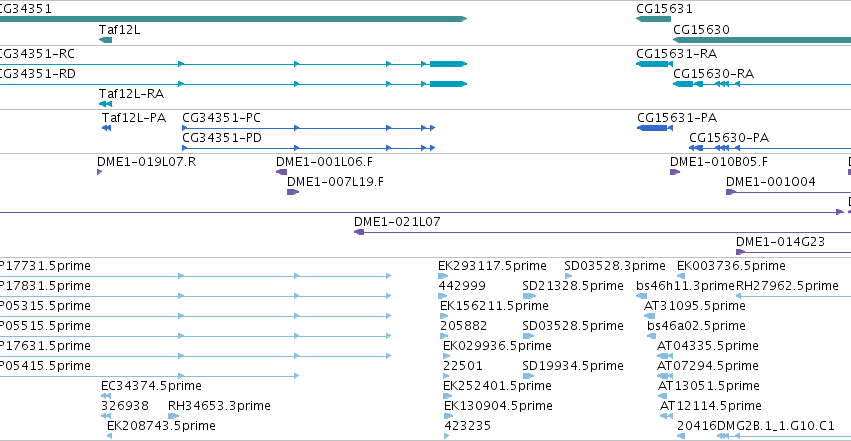Click the P05415.5prime EST label
The image size is (851, 441).
pyautogui.click(x=45, y=366)
